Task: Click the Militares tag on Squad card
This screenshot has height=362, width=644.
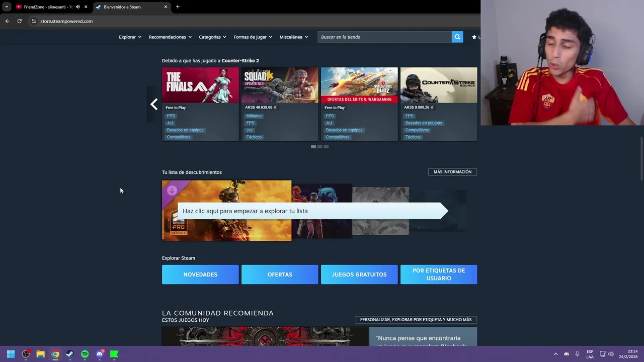Action: pos(254,116)
